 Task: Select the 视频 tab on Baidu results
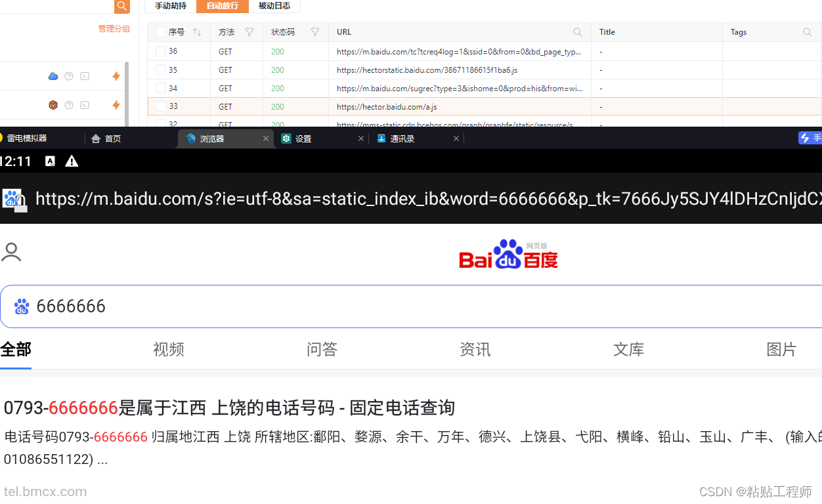pos(168,349)
